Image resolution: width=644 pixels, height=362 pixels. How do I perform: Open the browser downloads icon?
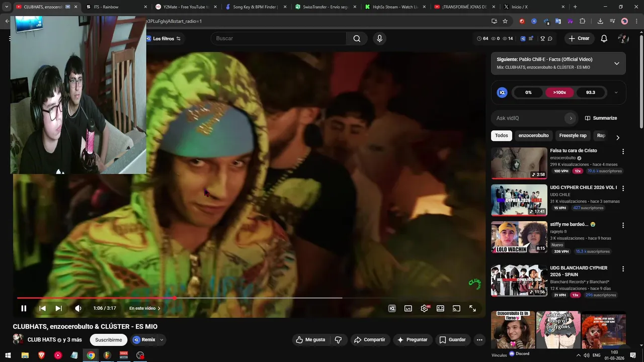click(600, 21)
